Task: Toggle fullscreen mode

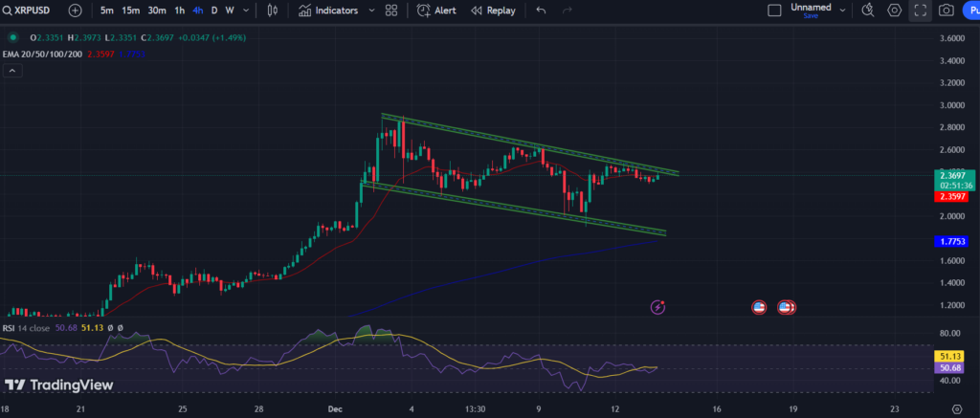Action: (x=920, y=11)
